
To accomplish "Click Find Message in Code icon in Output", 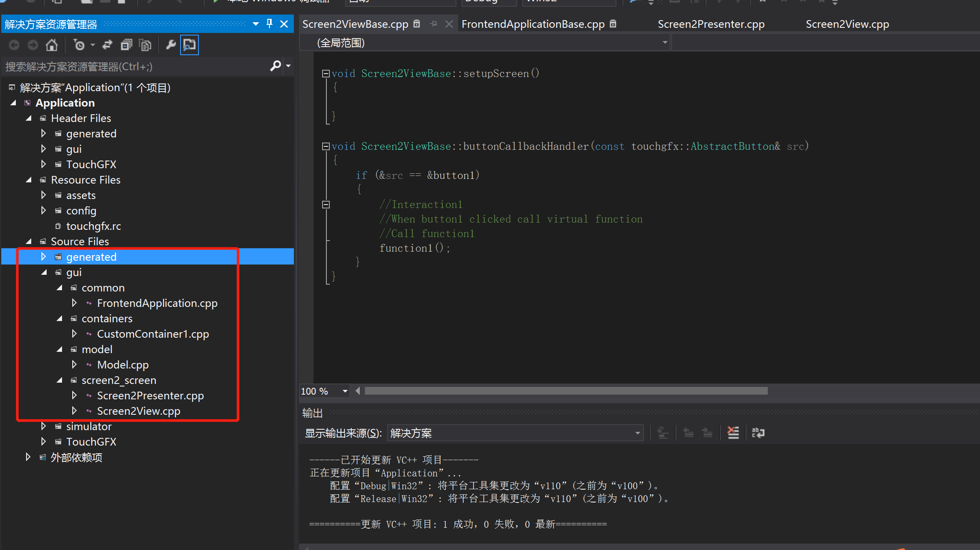I will click(663, 433).
